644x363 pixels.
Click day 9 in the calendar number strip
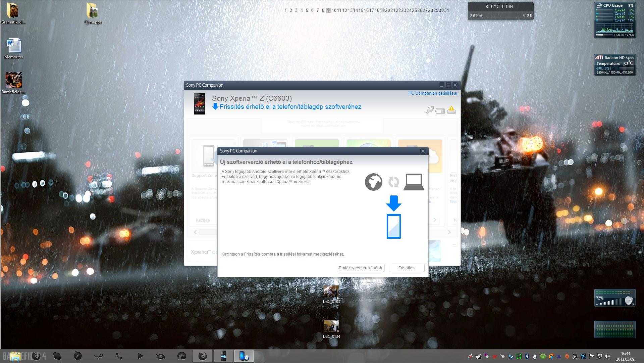[x=329, y=10]
